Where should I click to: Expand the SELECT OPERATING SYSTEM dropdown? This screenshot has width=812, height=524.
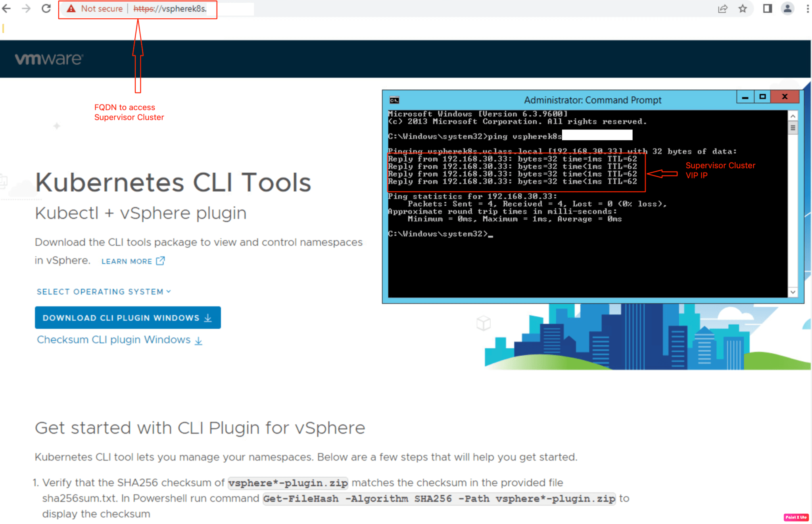click(x=103, y=291)
